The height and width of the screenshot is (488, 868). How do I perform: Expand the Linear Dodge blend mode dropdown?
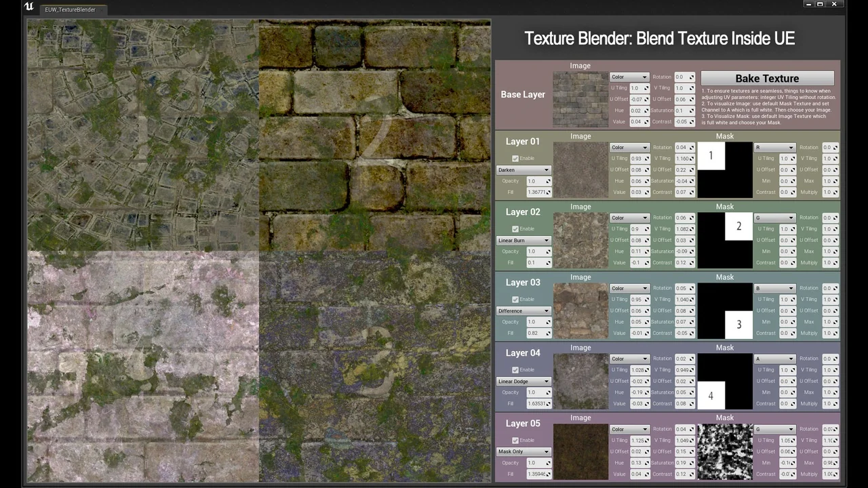[x=524, y=382]
